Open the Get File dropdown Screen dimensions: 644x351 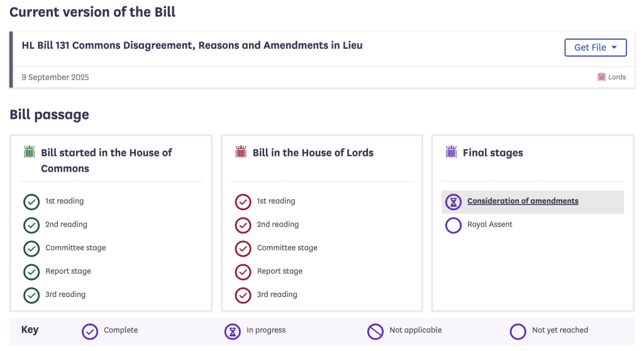point(596,48)
